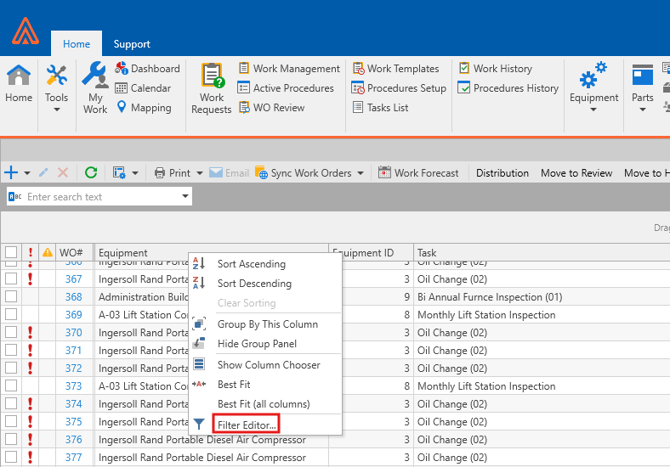Open the My Work icon

pyautogui.click(x=95, y=87)
